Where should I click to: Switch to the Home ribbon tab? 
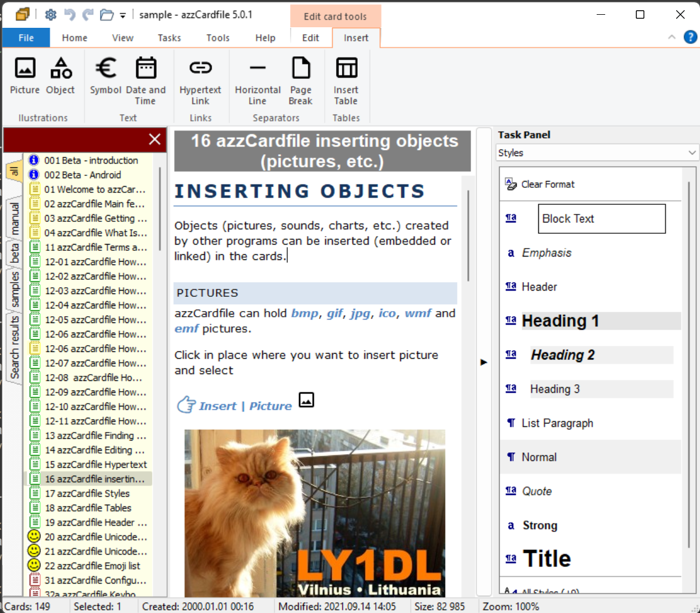pyautogui.click(x=74, y=37)
